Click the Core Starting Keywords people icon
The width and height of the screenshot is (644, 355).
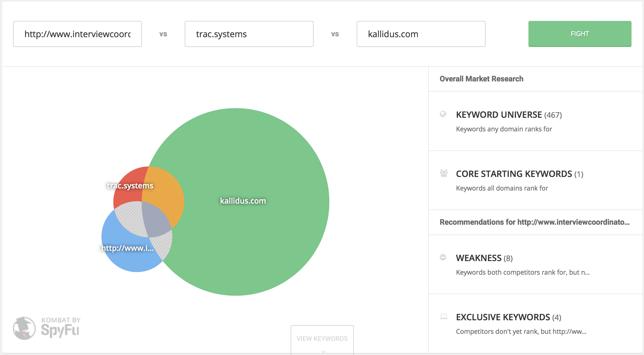pos(444,173)
